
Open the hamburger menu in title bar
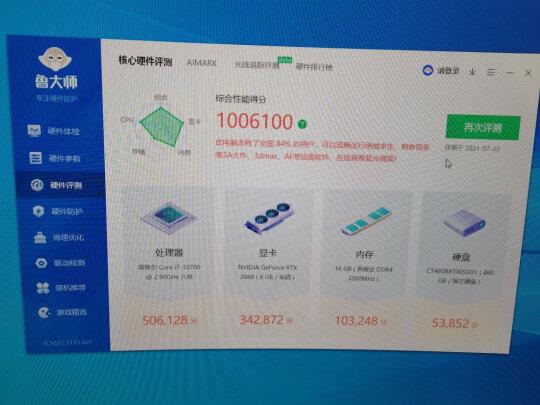491,72
